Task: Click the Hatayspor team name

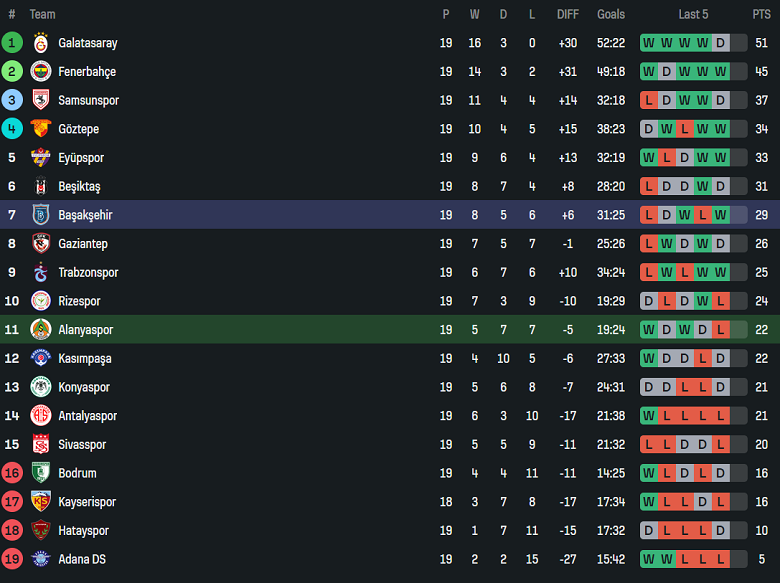Action: tap(83, 531)
